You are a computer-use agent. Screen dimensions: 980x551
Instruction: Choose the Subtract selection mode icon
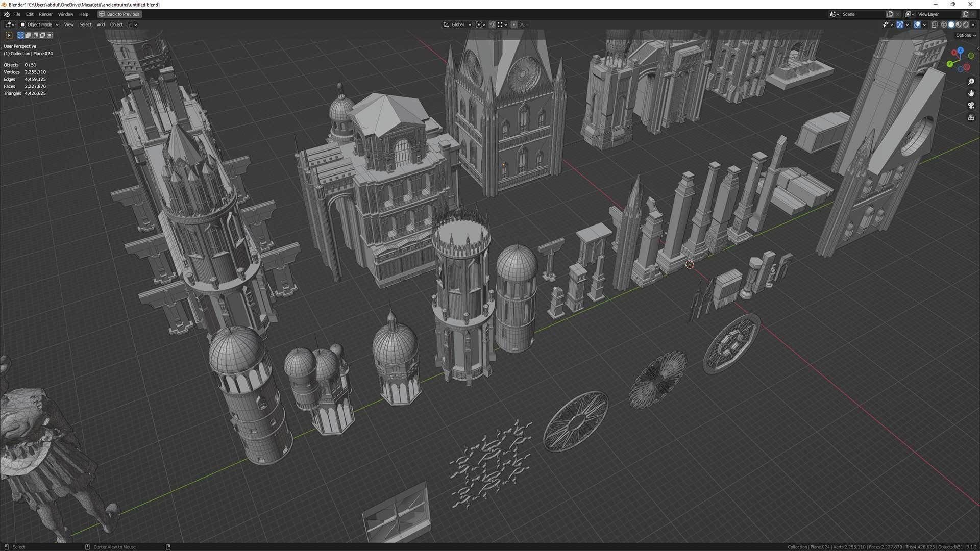point(35,35)
